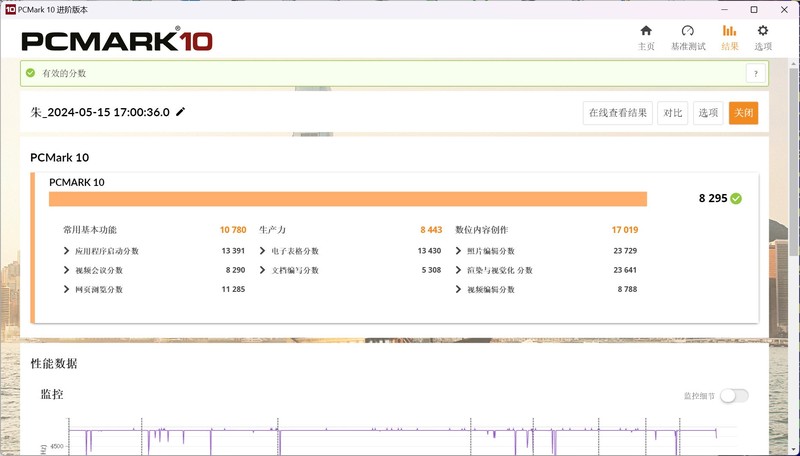Open the 选项 settings gear icon
This screenshot has height=456, width=800.
(763, 31)
